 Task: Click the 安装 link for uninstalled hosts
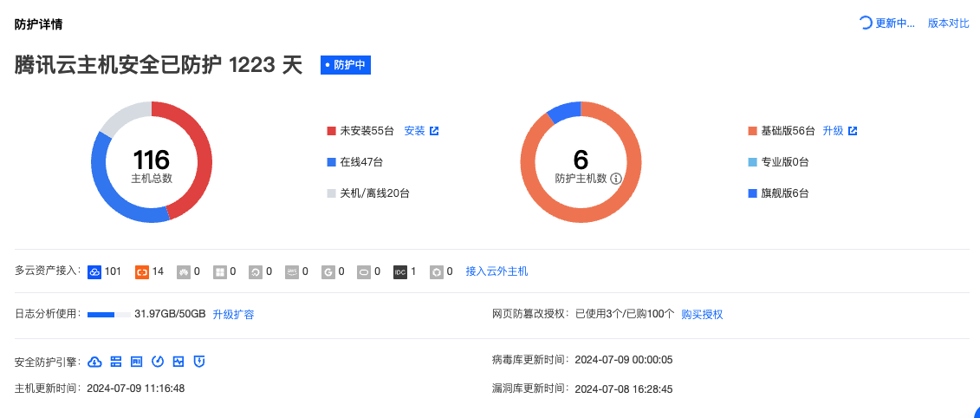point(414,131)
